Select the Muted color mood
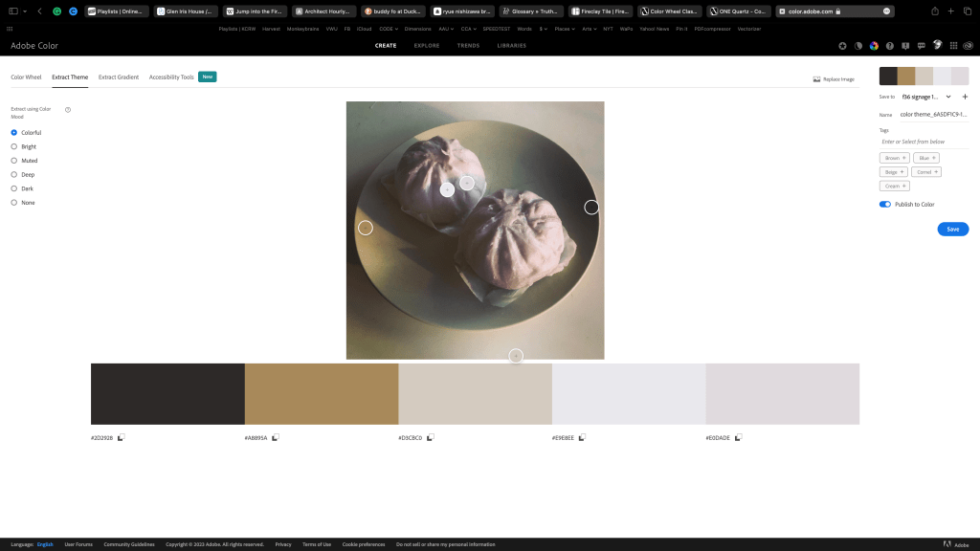 tap(13, 161)
